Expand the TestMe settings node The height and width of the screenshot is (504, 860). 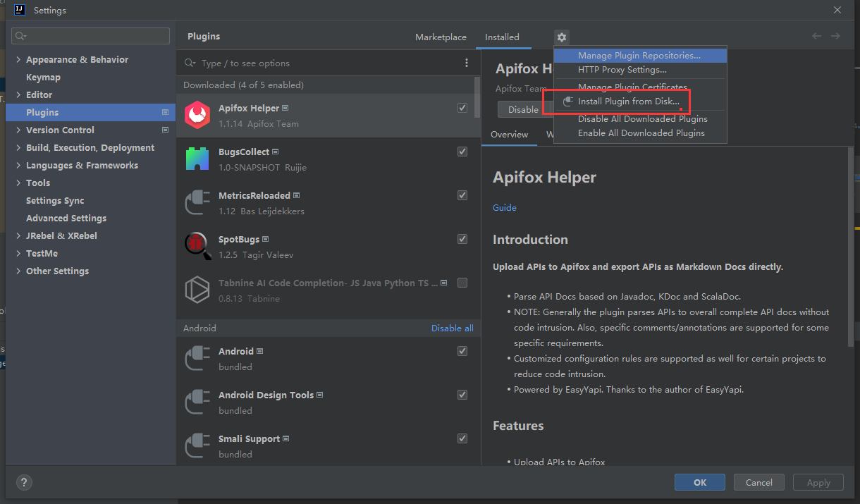click(x=18, y=254)
